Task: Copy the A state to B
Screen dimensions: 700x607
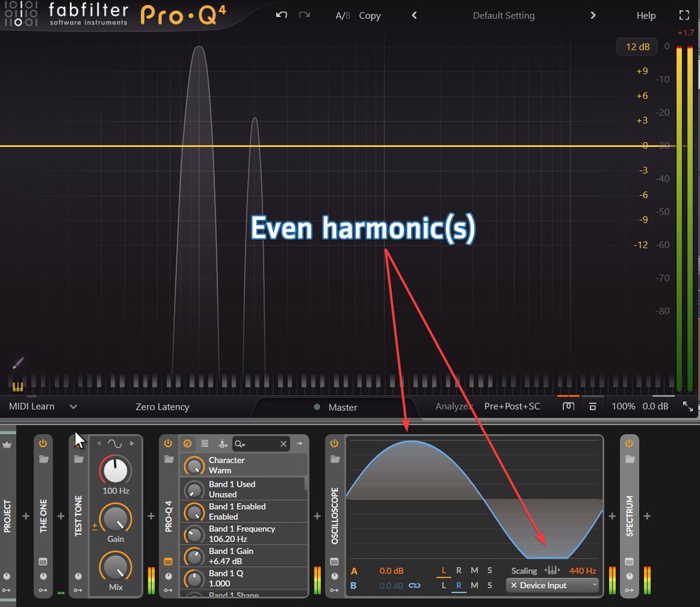Action: click(370, 15)
